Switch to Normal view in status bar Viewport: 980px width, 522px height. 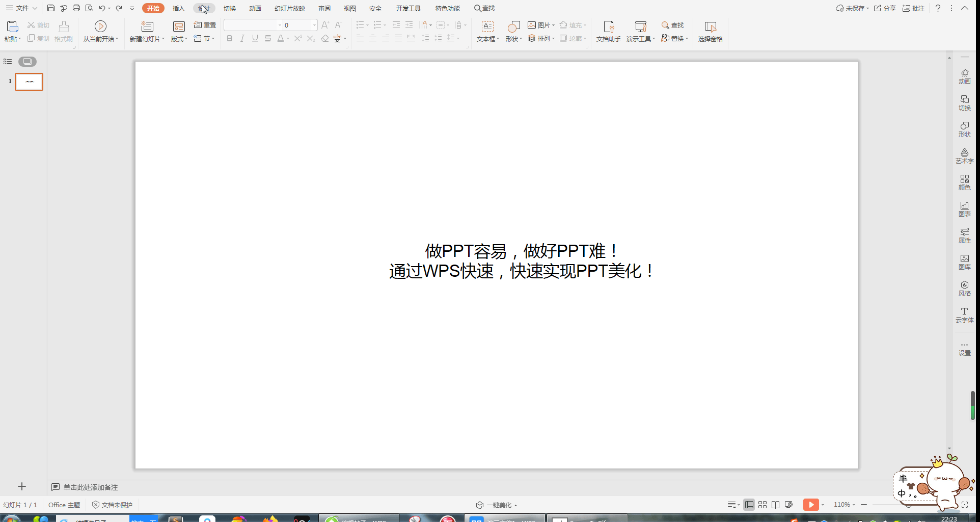pyautogui.click(x=749, y=505)
